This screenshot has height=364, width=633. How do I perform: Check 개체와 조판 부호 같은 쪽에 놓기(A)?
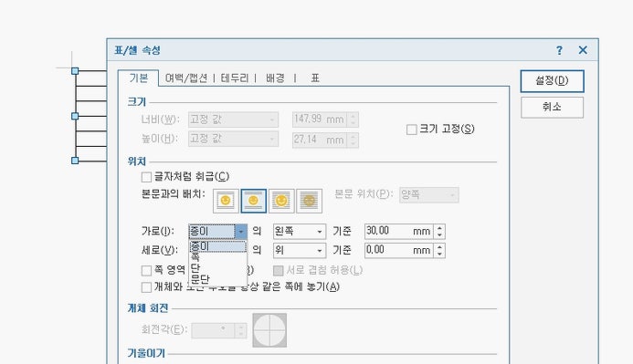[146, 287]
